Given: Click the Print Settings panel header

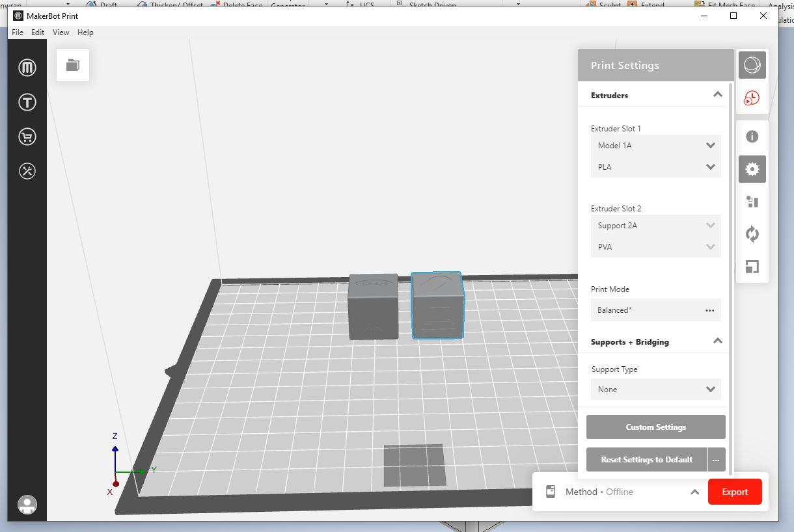Looking at the screenshot, I should click(x=655, y=65).
